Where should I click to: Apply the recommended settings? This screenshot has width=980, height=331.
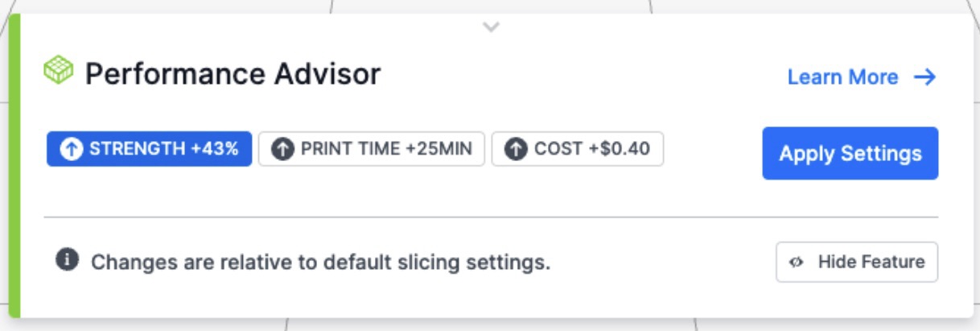point(850,153)
